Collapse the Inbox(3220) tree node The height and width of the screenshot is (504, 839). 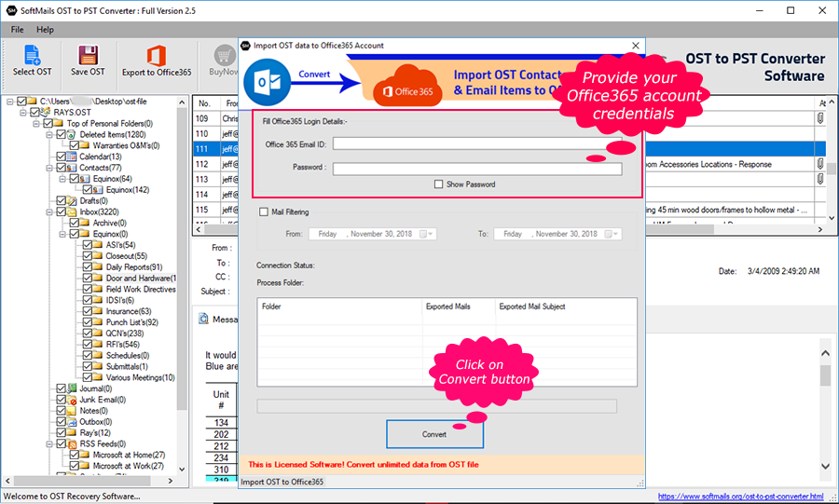pyautogui.click(x=49, y=212)
